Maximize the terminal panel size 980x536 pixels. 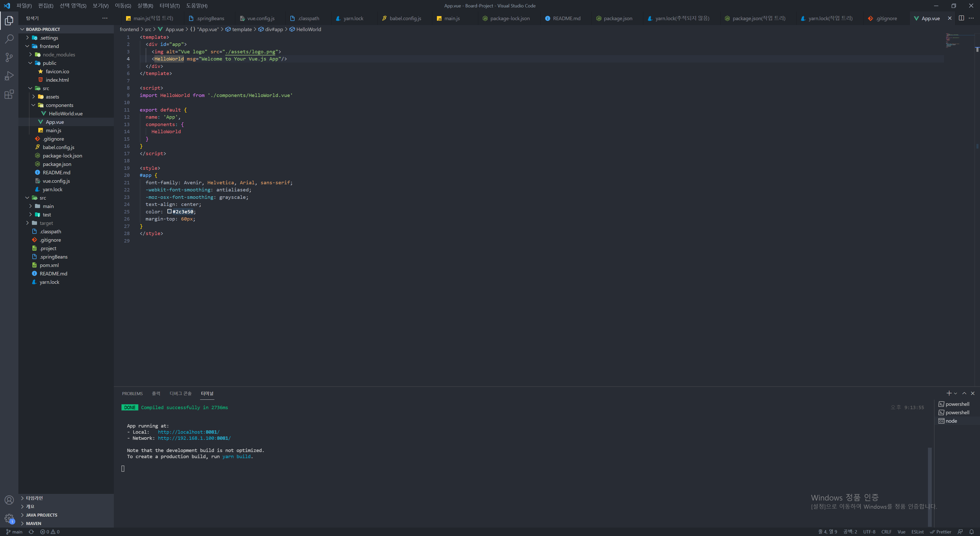coord(964,393)
